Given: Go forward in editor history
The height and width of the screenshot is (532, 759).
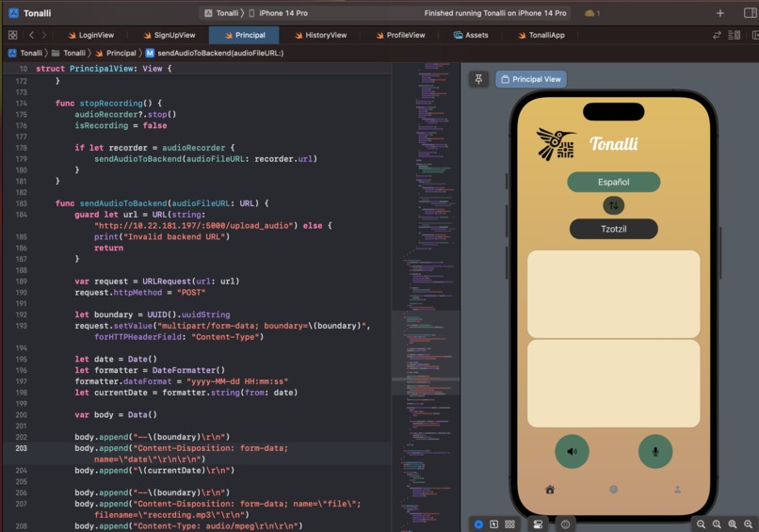Looking at the screenshot, I should pos(44,35).
